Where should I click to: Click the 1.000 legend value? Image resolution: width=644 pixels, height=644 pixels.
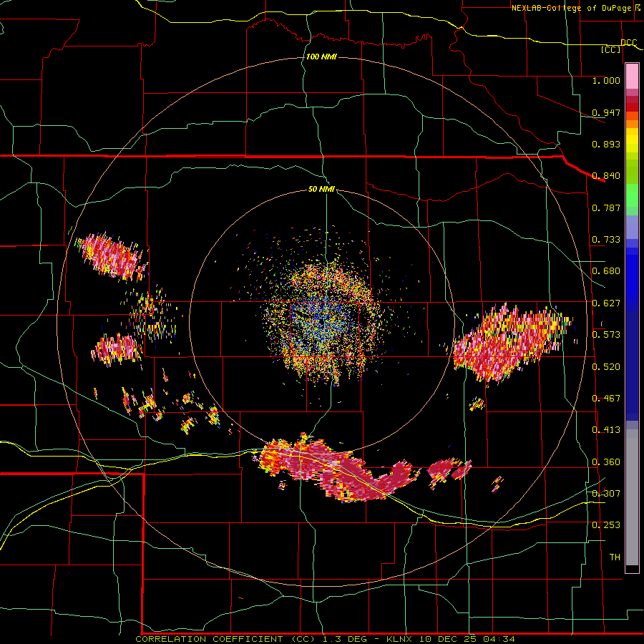pyautogui.click(x=606, y=81)
